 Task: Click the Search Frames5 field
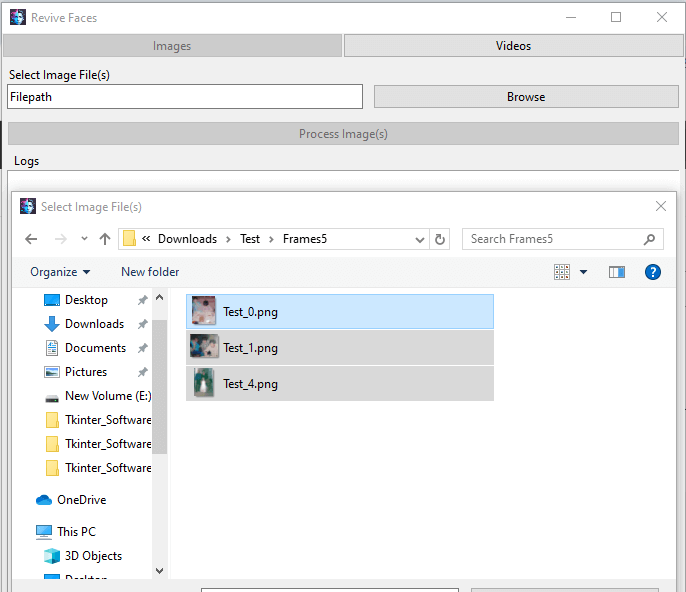coord(555,239)
